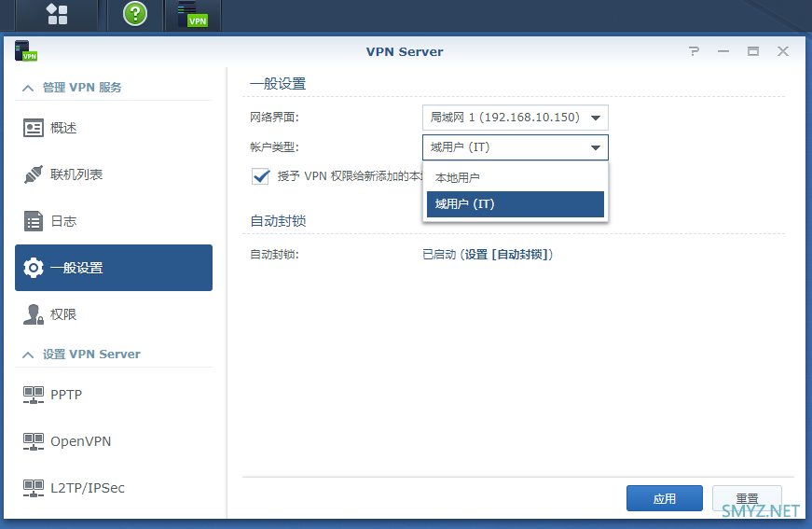Click the 日志 log icon

click(34, 221)
